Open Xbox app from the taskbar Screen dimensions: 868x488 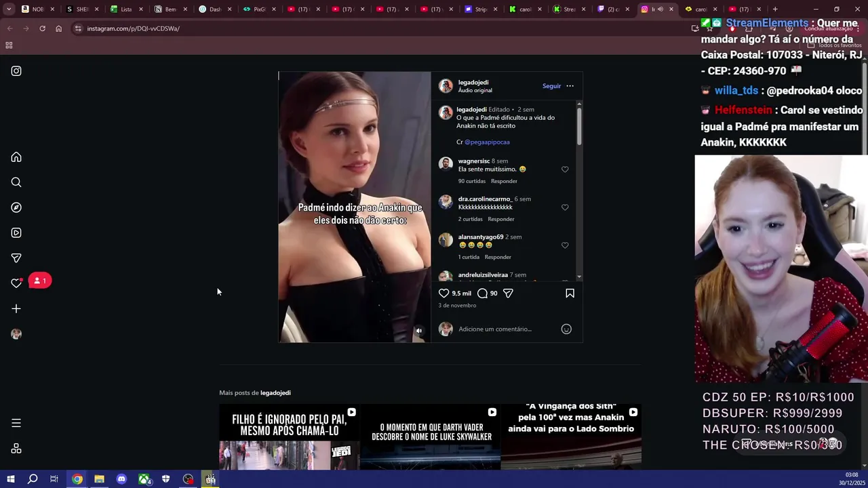[144, 479]
